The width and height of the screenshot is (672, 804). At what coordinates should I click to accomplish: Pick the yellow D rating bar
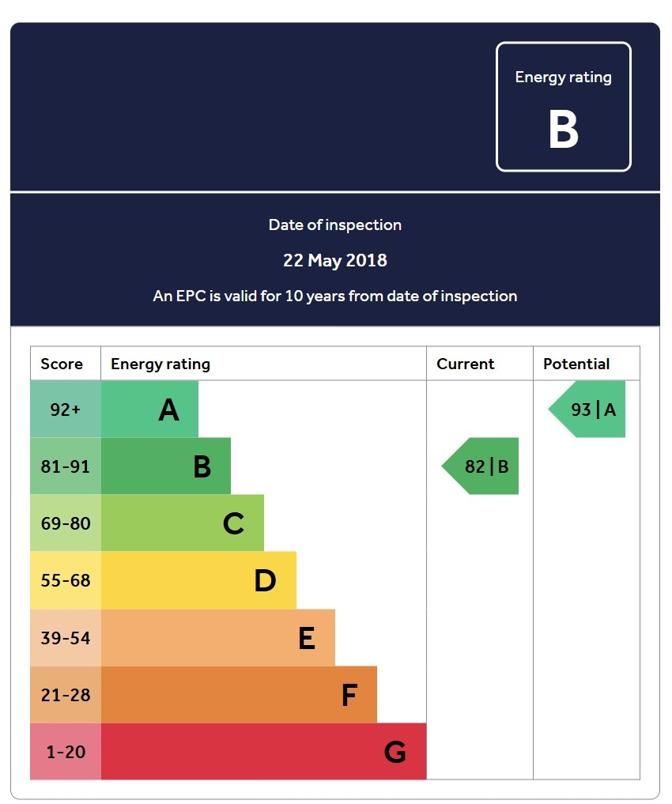(198, 580)
